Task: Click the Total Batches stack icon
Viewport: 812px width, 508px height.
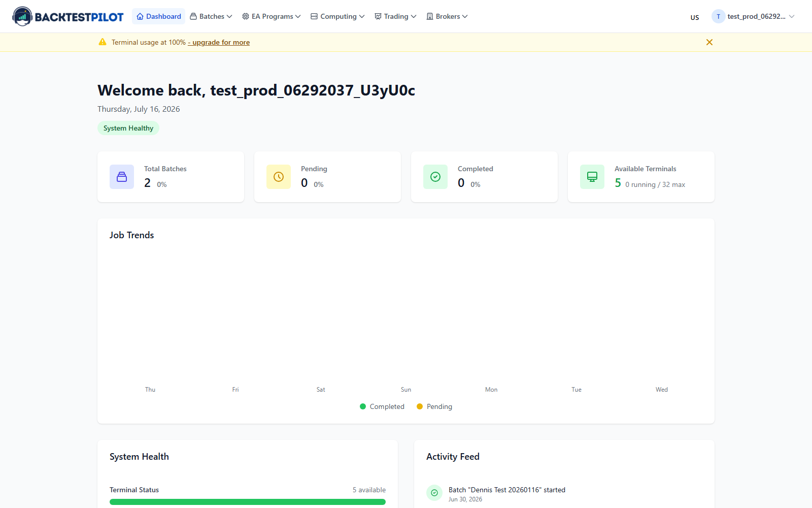Action: click(x=122, y=177)
